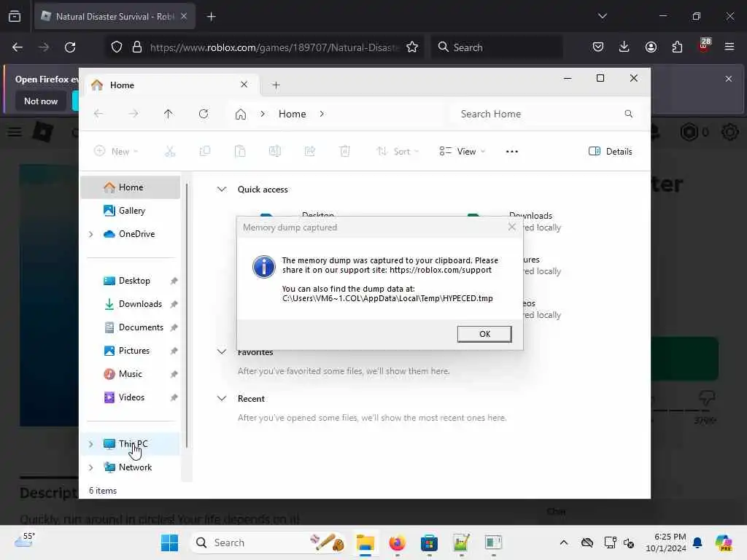
Task: Open pinned Documents folder in sidebar
Action: tap(141, 327)
